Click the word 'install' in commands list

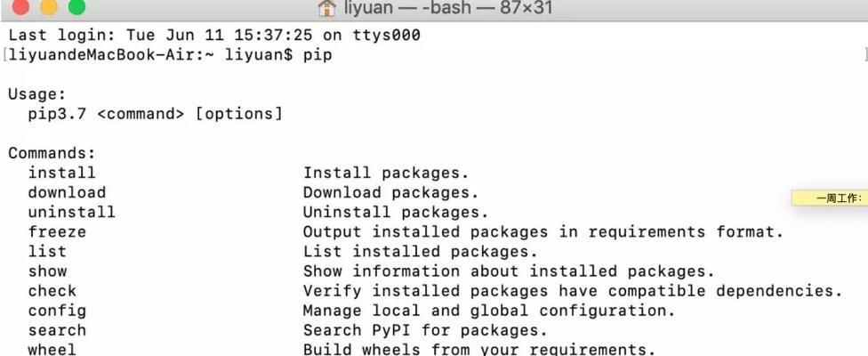[62, 173]
